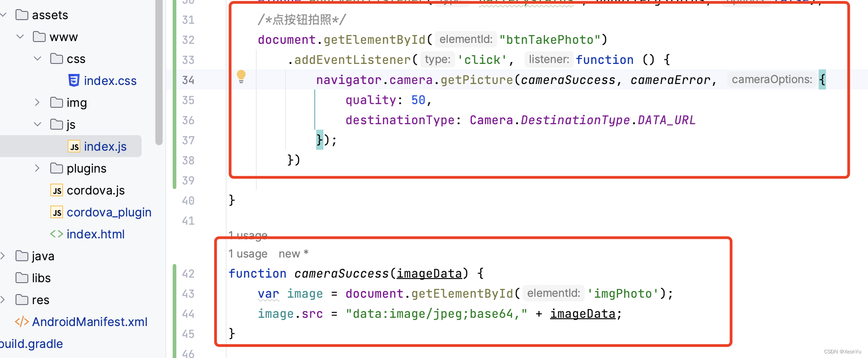Click the quality value 50
The image size is (868, 358).
click(x=418, y=100)
